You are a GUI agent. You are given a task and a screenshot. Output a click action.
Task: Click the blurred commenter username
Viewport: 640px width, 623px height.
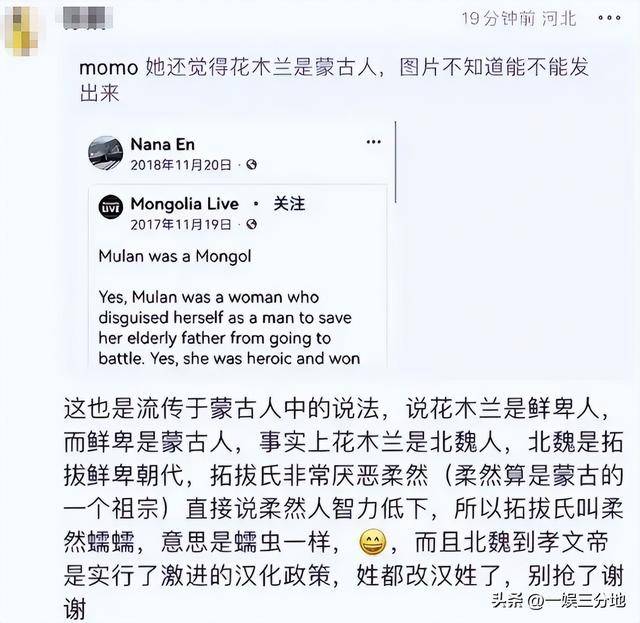tap(88, 18)
